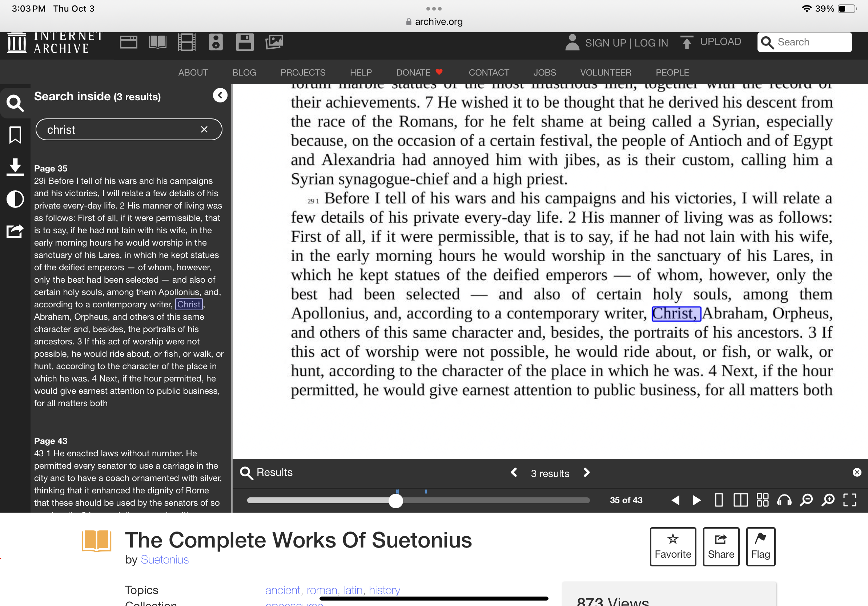Open the 'history' topic link
This screenshot has width=868, height=606.
pos(385,590)
